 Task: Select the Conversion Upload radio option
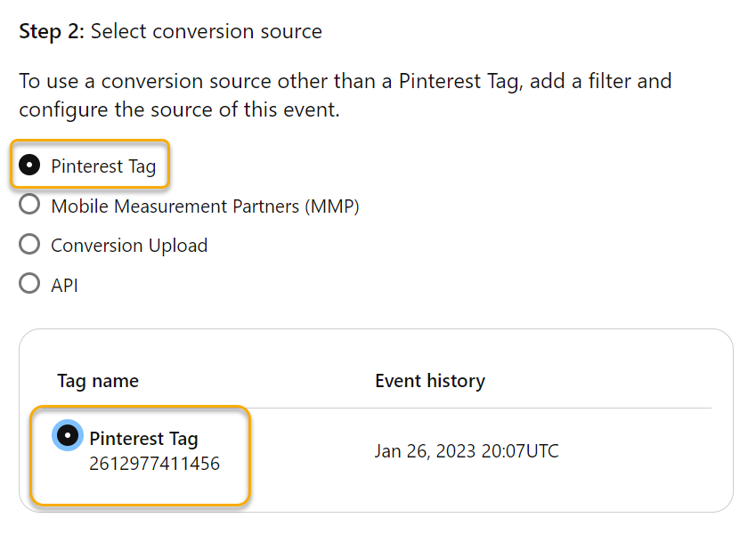pyautogui.click(x=29, y=245)
